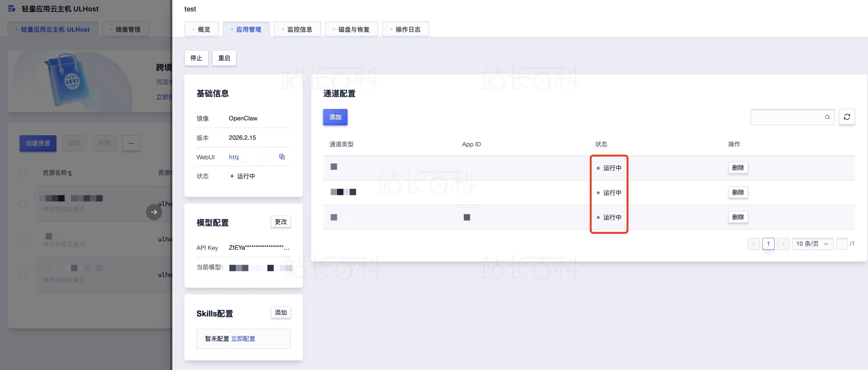Select the 应用管理 tab
The width and height of the screenshot is (868, 370).
[x=246, y=29]
